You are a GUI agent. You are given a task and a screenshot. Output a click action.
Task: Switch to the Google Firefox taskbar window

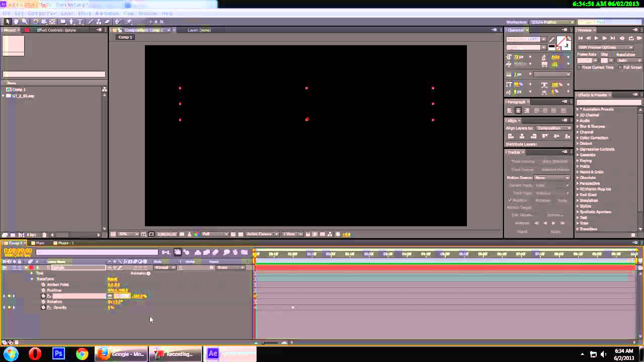pyautogui.click(x=121, y=354)
